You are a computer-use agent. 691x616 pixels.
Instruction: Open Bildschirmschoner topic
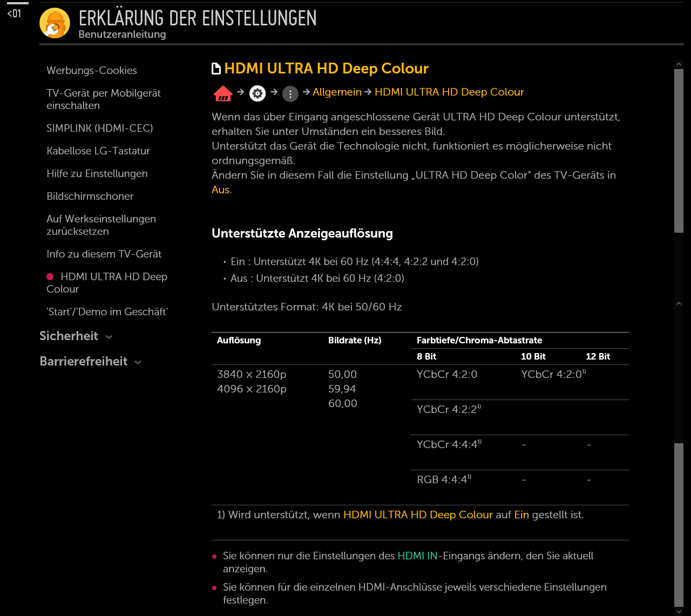point(90,196)
